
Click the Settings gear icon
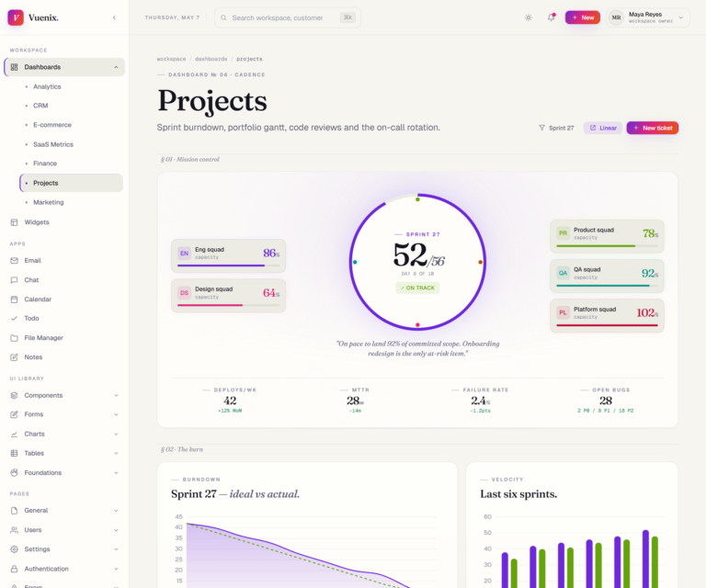click(x=14, y=549)
